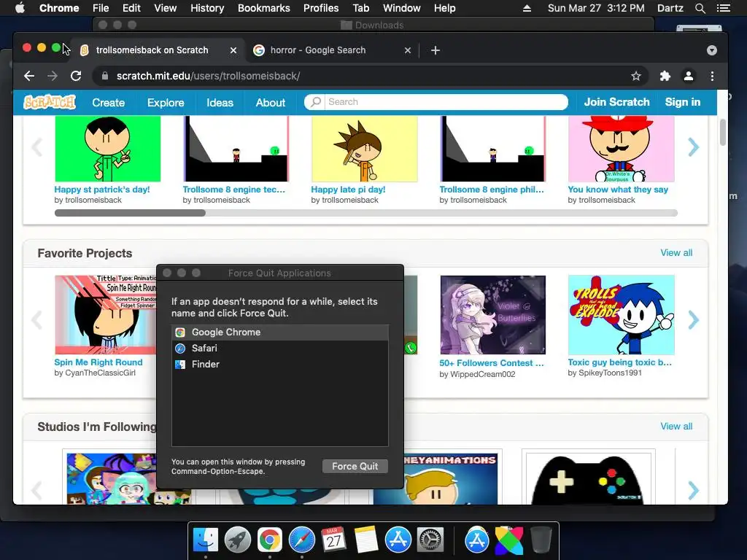Show previous shared projects with left arrow
Viewport: 747px width, 560px height.
click(x=36, y=147)
